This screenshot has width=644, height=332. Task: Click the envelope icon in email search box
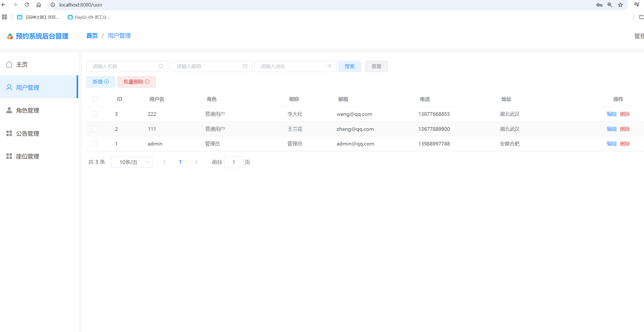pos(245,66)
